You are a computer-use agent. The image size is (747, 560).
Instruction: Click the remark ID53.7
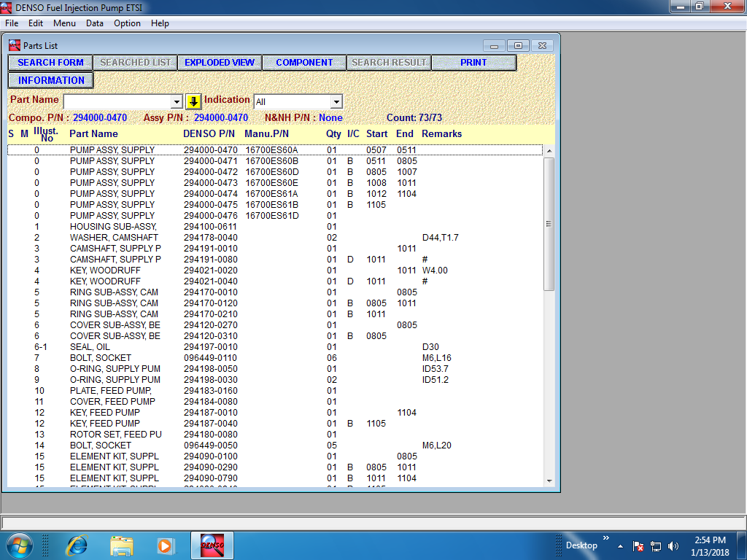435,369
